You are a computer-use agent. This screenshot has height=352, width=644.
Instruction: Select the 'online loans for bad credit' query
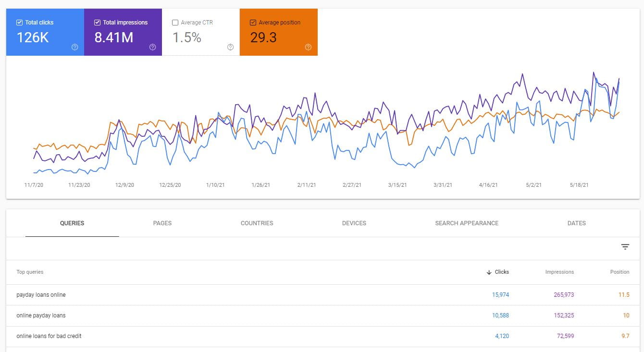(x=49, y=336)
